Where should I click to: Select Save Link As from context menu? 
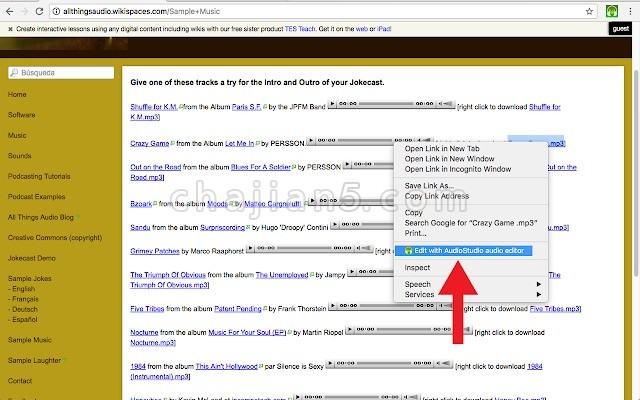tap(432, 185)
